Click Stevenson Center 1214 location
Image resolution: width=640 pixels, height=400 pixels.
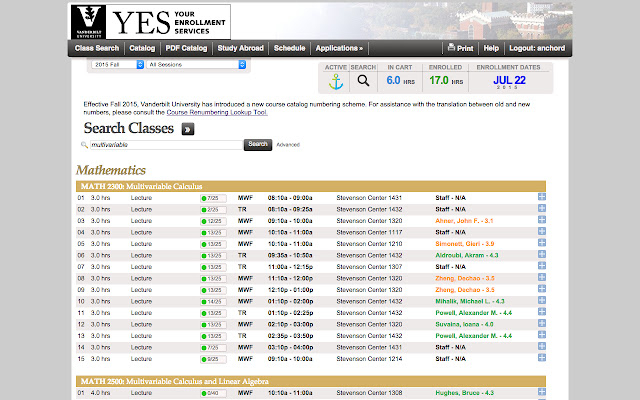369,359
